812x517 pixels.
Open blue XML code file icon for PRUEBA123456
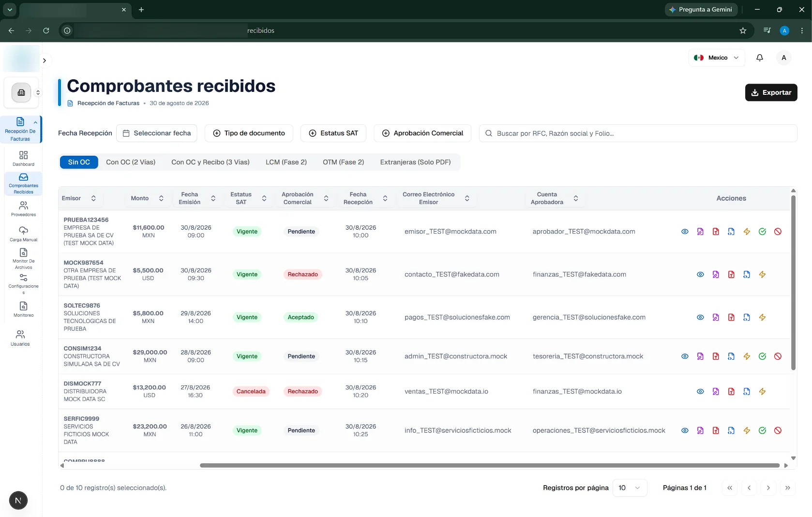coord(731,232)
